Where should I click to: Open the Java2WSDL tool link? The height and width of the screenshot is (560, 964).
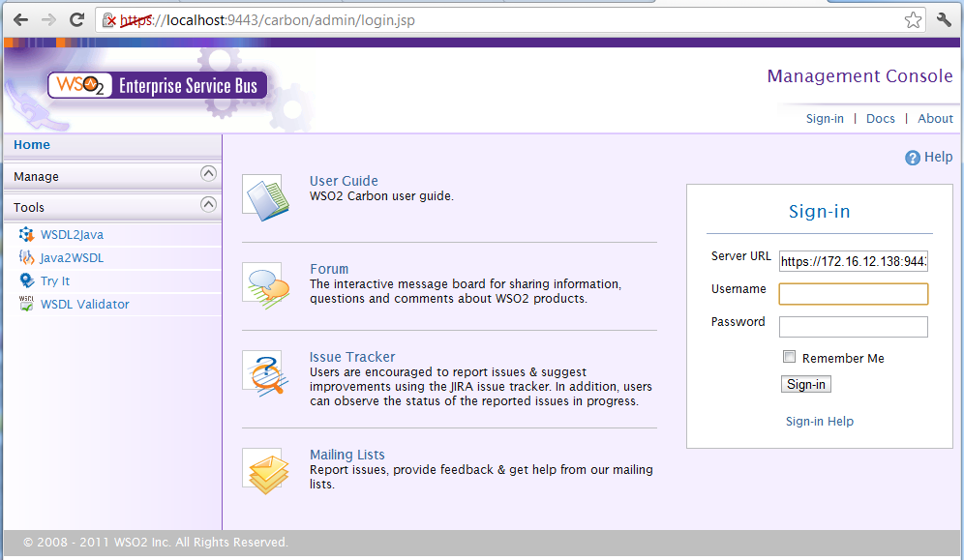coord(72,258)
